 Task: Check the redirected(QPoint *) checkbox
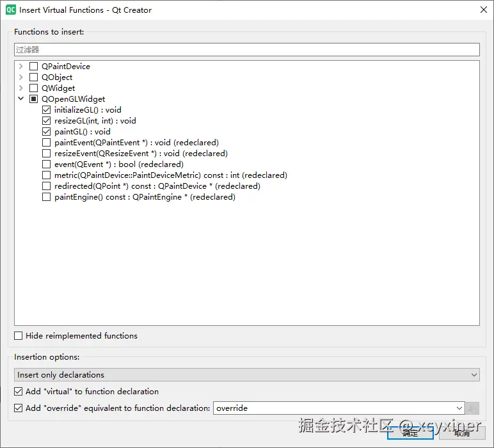pyautogui.click(x=46, y=186)
